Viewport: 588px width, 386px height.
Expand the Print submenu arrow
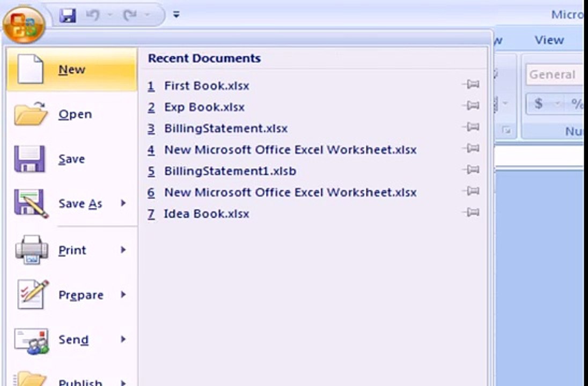[123, 250]
